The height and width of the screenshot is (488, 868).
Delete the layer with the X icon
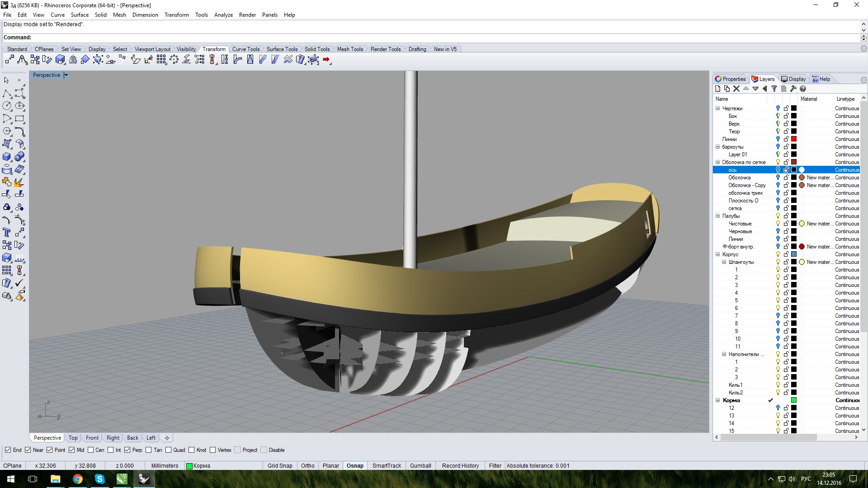coord(736,89)
